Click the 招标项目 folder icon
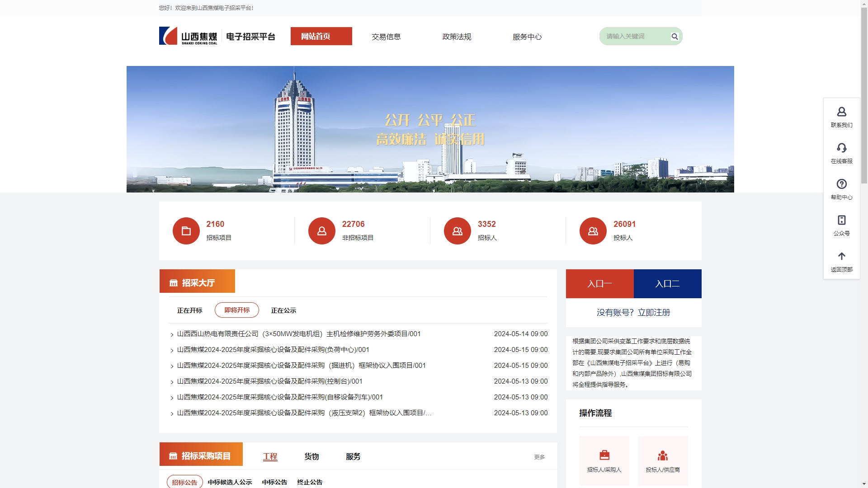This screenshot has height=488, width=868. pyautogui.click(x=186, y=231)
